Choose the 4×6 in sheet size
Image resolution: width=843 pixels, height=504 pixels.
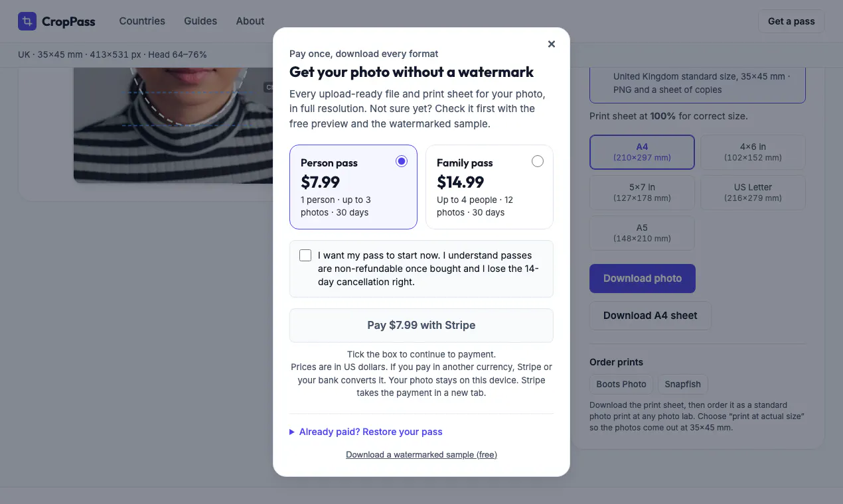753,152
